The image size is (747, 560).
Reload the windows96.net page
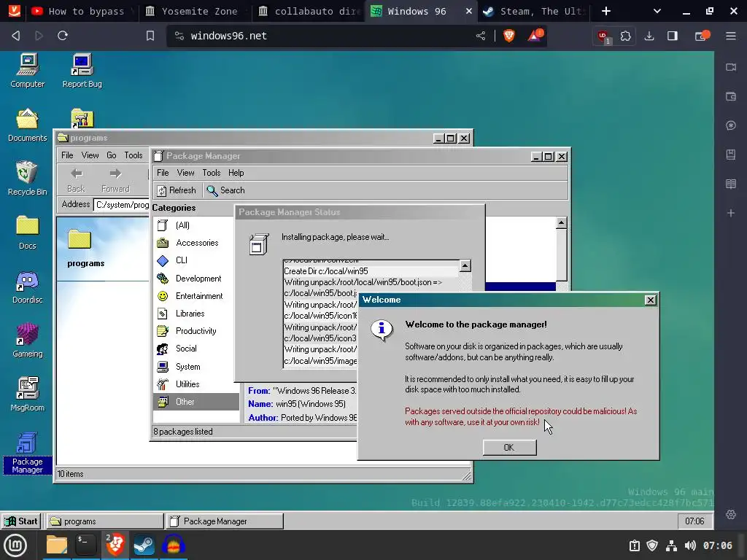coord(63,36)
